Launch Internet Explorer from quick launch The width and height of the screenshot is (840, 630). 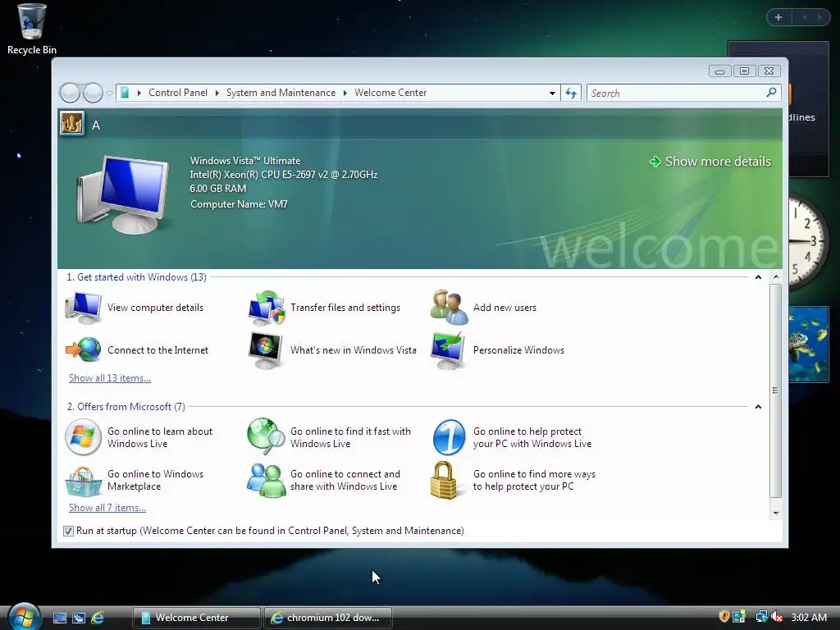(98, 618)
